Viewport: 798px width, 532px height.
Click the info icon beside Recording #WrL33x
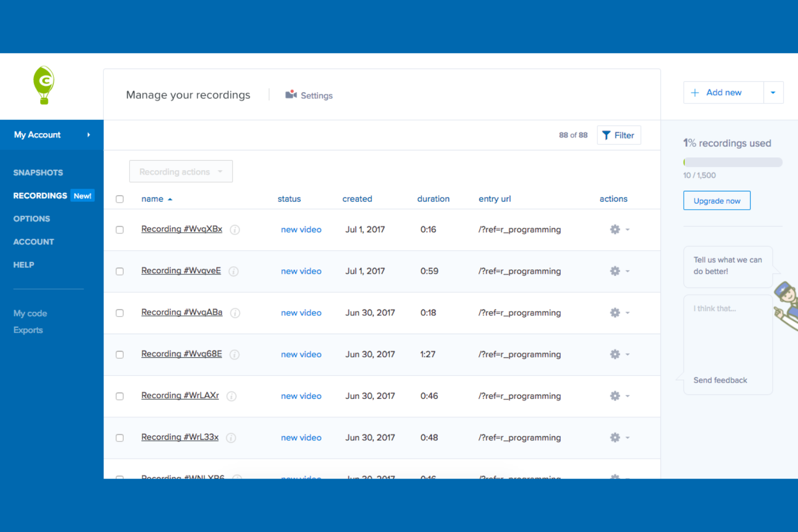[231, 438]
